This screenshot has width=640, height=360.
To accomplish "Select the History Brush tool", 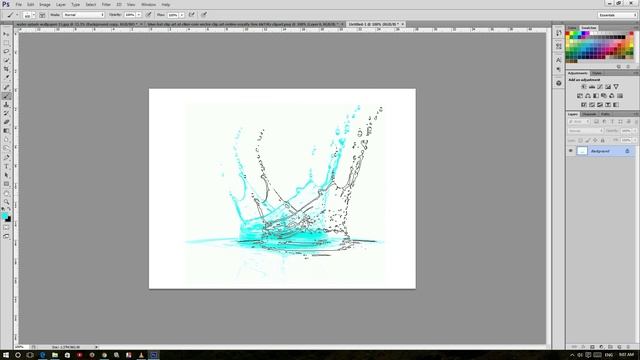I will (6, 113).
